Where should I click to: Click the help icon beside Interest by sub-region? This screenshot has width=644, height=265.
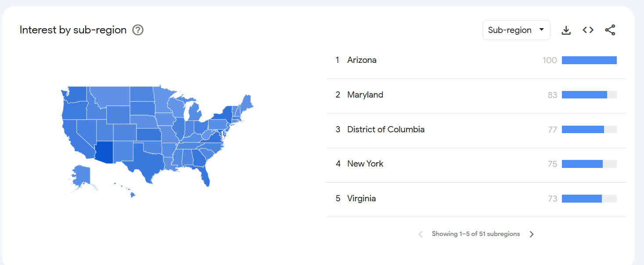[138, 30]
